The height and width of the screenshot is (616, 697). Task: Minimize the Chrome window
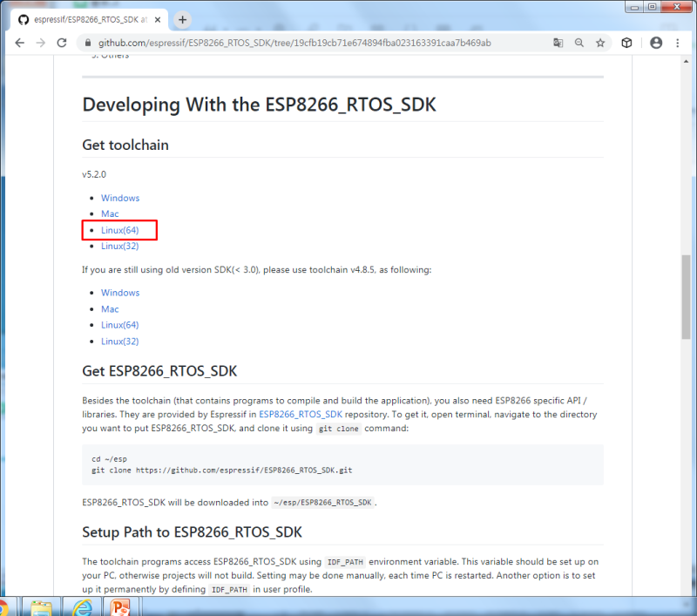(x=634, y=7)
